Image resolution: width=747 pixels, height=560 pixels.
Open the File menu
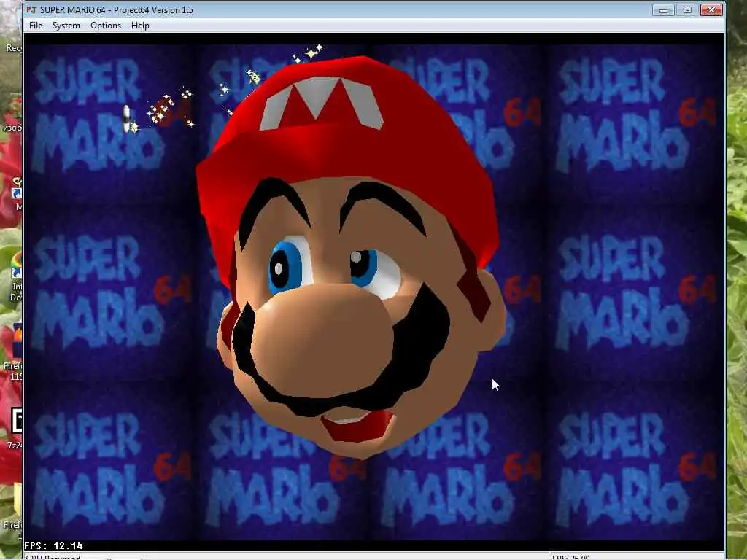(x=36, y=26)
